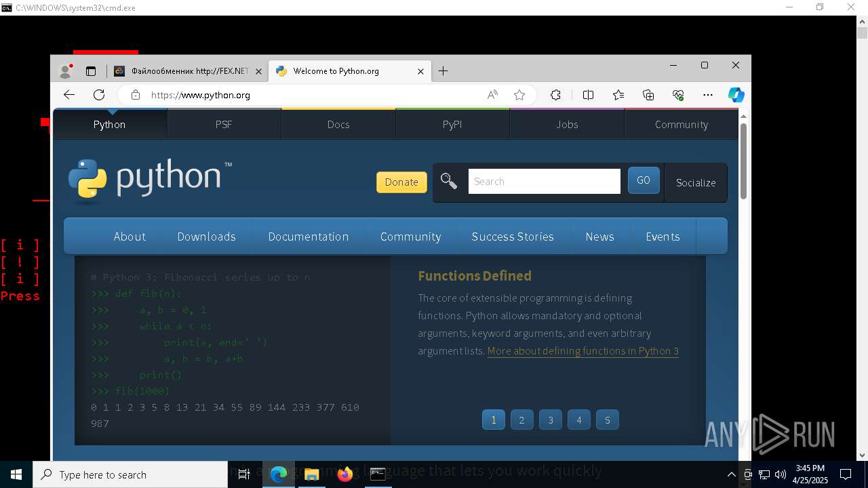868x488 pixels.
Task: Add page to favorites with star icon
Action: click(x=519, y=95)
